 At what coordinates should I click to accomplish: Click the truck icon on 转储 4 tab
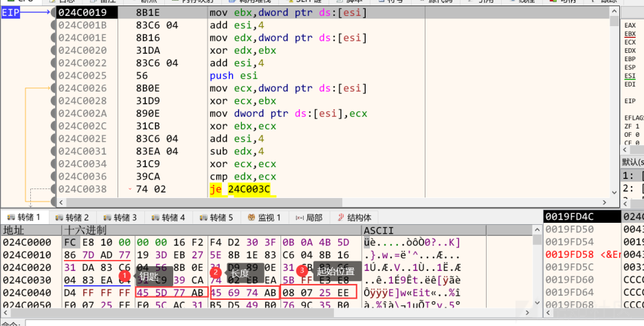point(155,217)
